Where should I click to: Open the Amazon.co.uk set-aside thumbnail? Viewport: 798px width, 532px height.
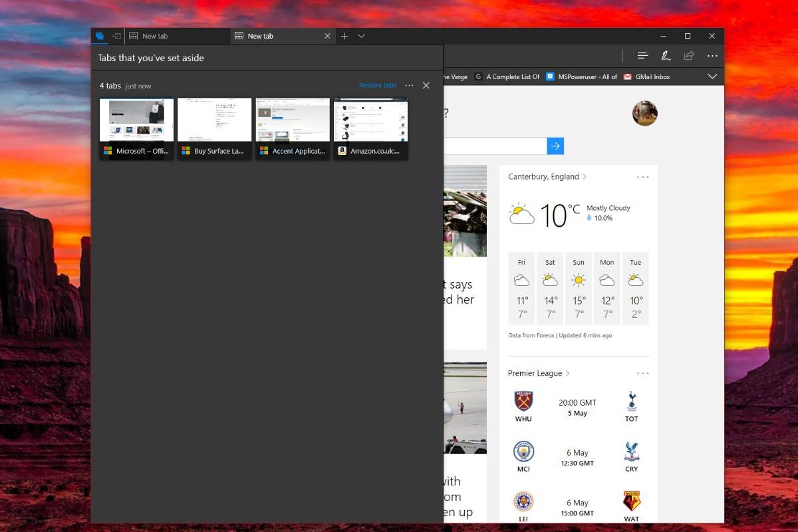[x=370, y=128]
